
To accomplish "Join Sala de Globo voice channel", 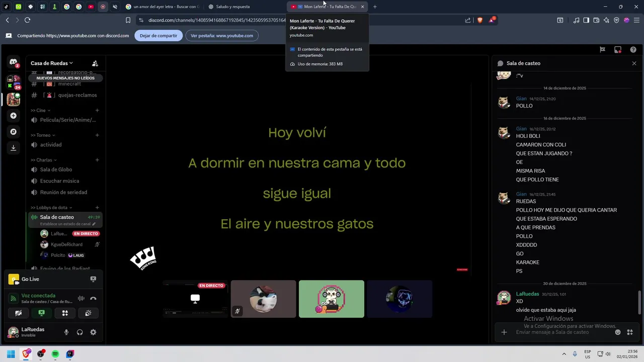I will (65, 169).
